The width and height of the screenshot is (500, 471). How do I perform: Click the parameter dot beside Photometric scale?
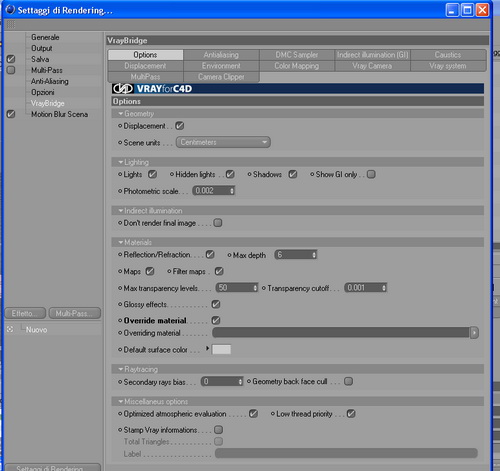pyautogui.click(x=120, y=191)
